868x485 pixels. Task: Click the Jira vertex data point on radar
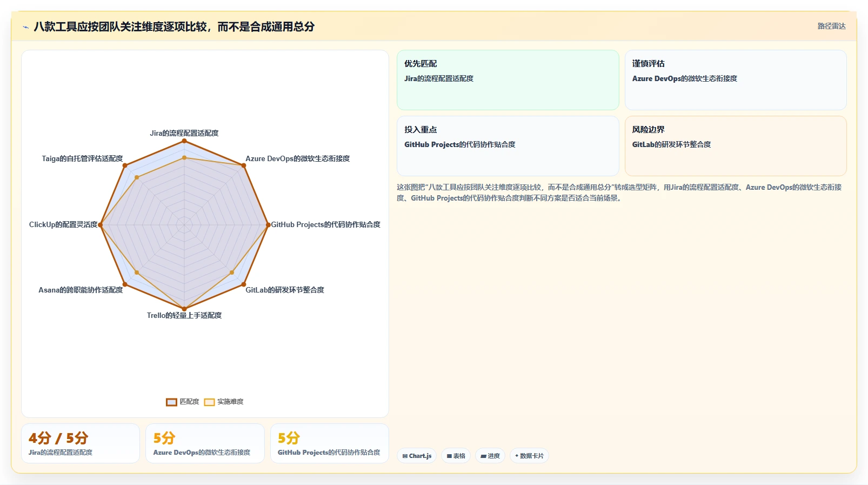(184, 141)
